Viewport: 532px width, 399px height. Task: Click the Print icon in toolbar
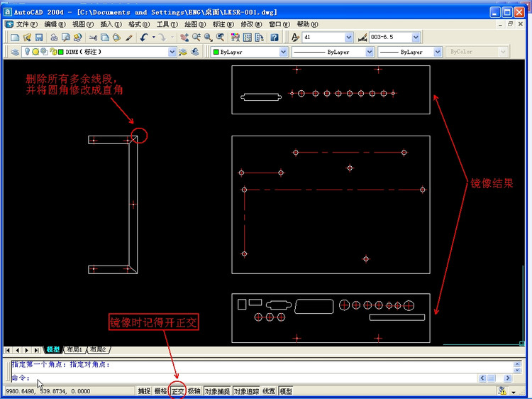pos(54,38)
